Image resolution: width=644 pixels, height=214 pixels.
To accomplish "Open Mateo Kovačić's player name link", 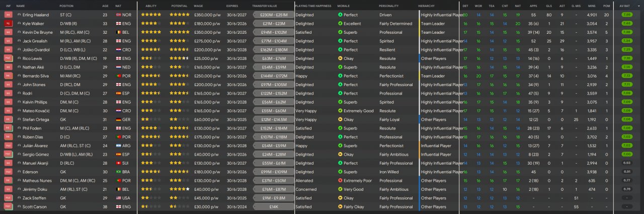I will pos(36,111).
